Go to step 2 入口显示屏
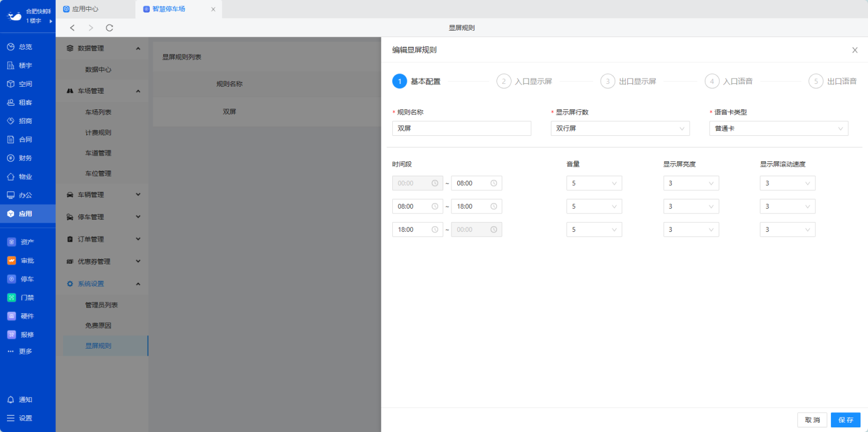The width and height of the screenshot is (868, 432). coord(524,82)
